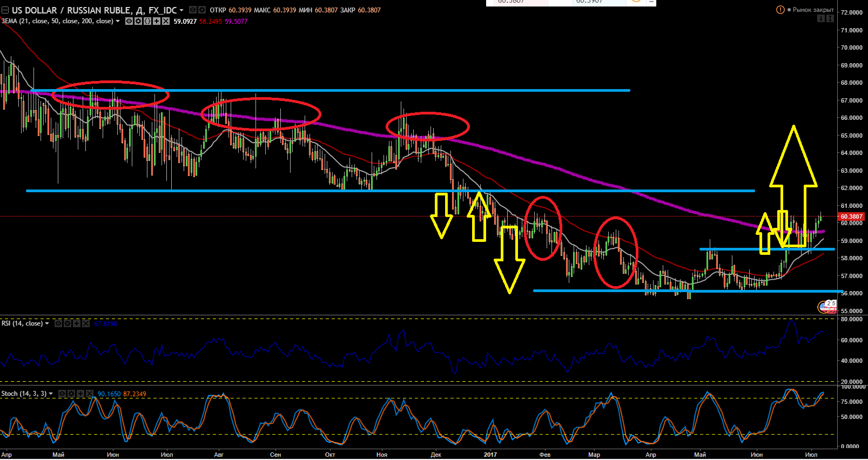Click the red 3EMA value 58.2495
This screenshot has height=460, width=868.
pos(211,22)
